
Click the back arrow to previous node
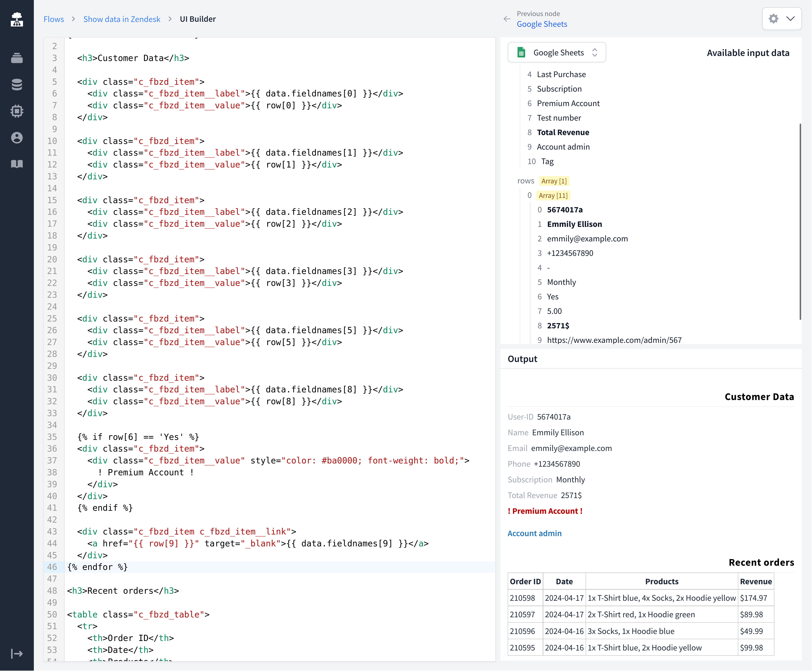506,19
